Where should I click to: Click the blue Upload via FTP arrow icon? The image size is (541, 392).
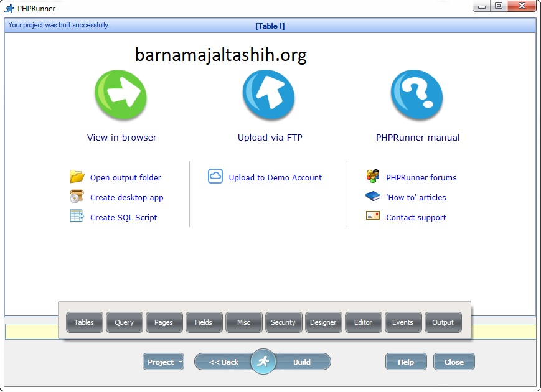pos(269,95)
